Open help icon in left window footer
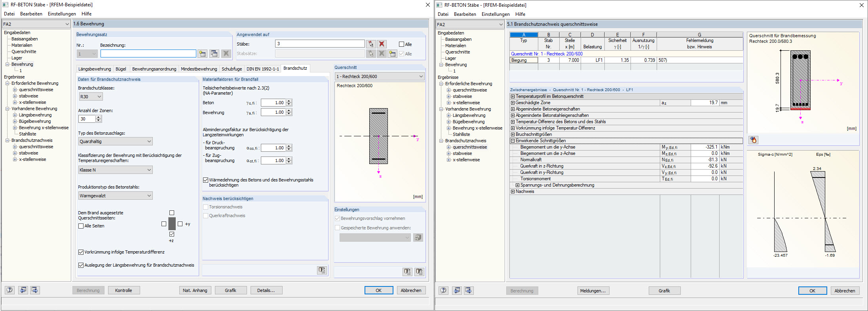 (9, 290)
